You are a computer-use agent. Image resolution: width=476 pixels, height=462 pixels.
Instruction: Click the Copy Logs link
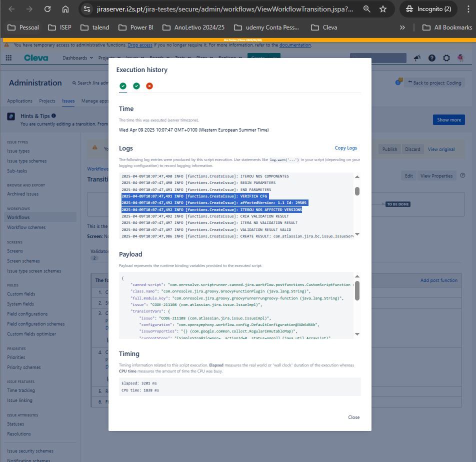click(x=345, y=148)
